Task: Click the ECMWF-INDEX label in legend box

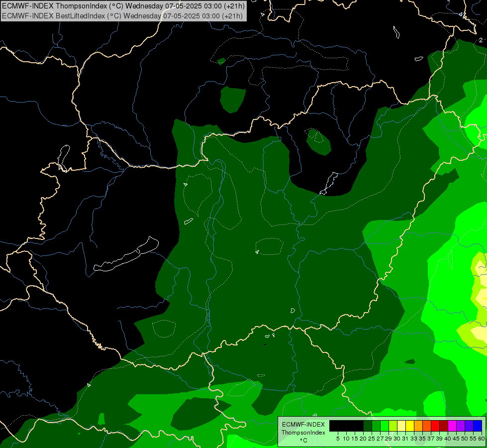Action: 303,425
